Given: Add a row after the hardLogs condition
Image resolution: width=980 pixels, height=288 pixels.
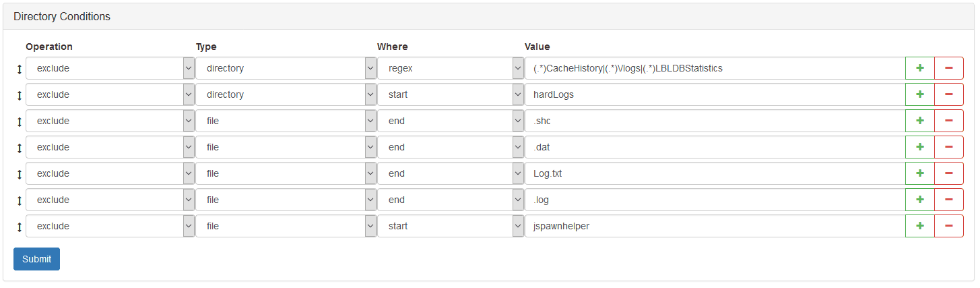Looking at the screenshot, I should click(x=919, y=94).
